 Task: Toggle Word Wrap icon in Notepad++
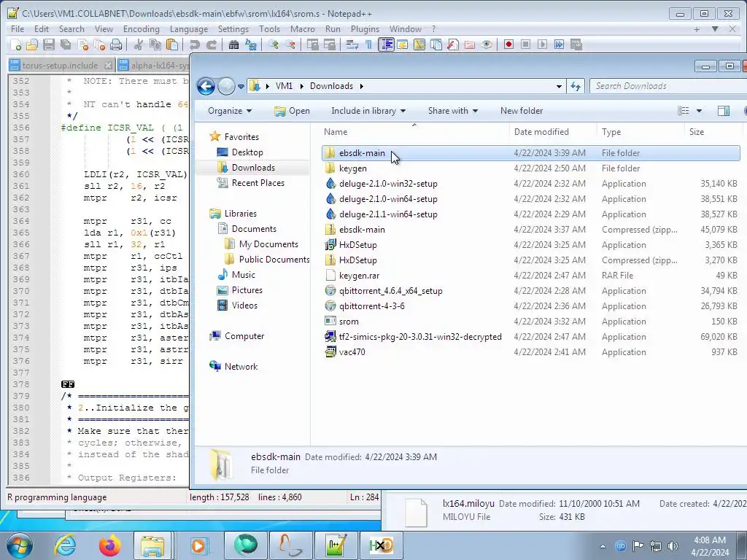point(352,44)
